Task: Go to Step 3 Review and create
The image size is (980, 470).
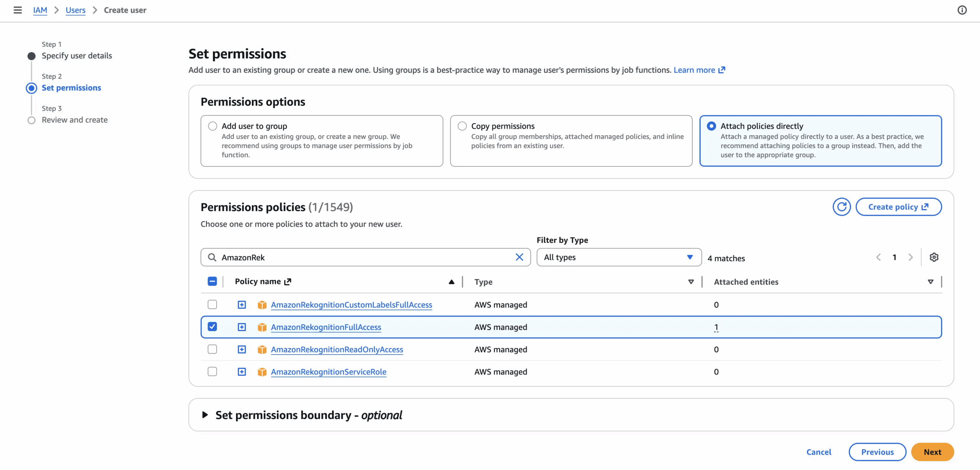Action: coord(75,120)
